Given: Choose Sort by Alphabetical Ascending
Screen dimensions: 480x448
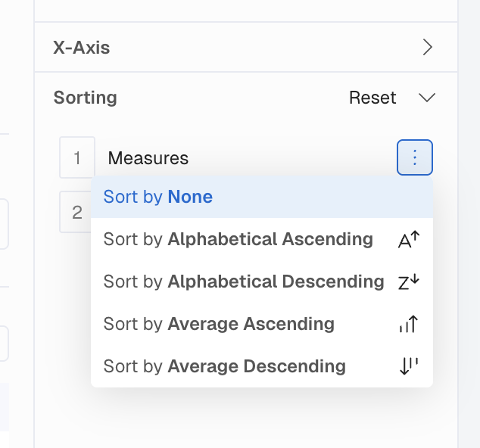Looking at the screenshot, I should pyautogui.click(x=262, y=239).
